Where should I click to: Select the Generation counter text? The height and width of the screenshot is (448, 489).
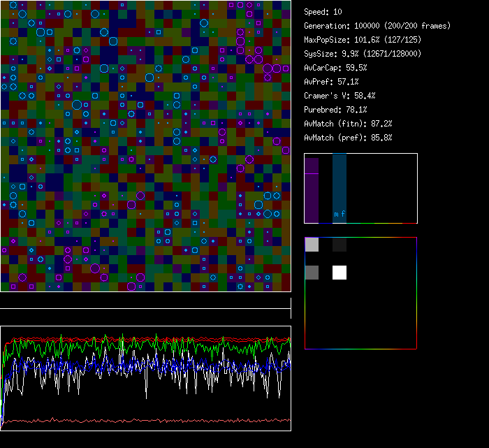[x=377, y=26]
